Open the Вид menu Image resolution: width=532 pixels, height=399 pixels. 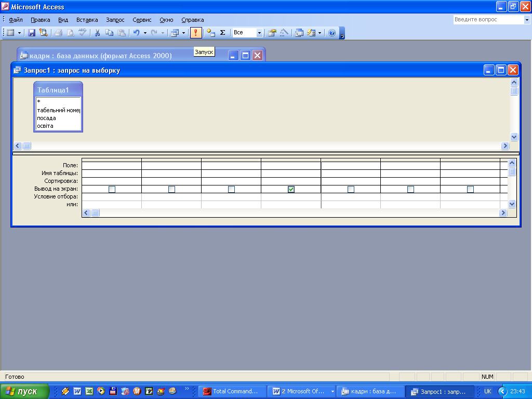click(63, 20)
